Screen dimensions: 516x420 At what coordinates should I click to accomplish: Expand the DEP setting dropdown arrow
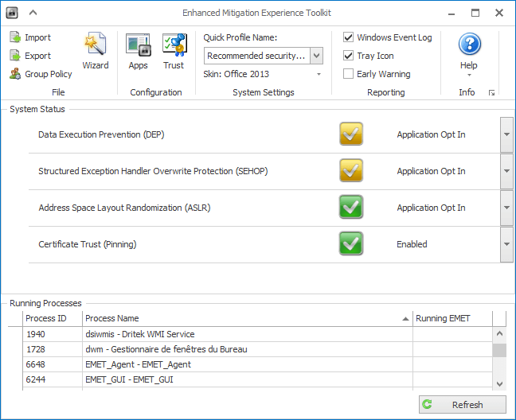(x=506, y=134)
